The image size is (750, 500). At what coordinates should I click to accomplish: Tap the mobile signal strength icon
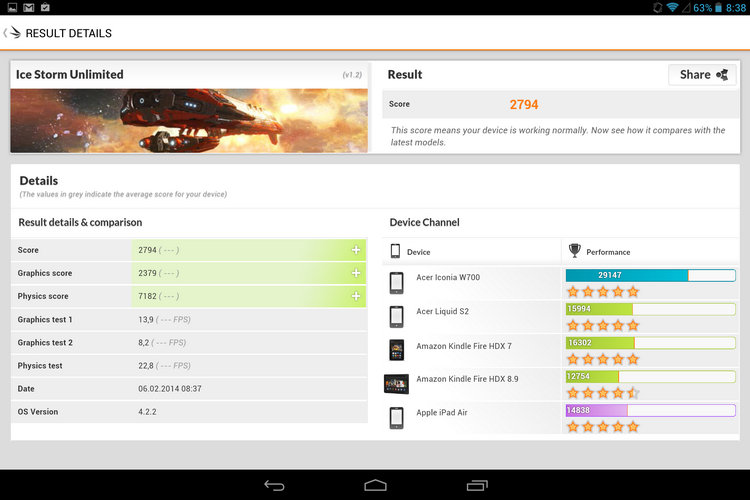click(686, 7)
